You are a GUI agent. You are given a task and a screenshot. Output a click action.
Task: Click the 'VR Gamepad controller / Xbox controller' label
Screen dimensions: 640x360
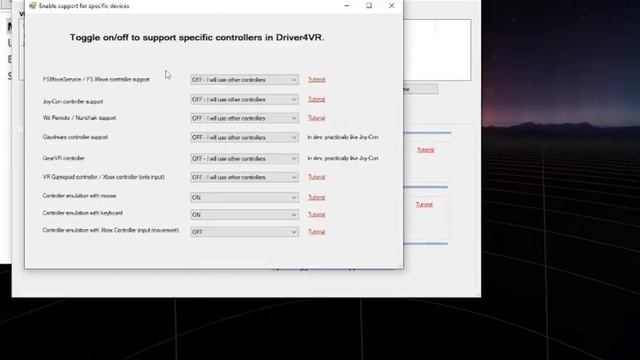pos(104,177)
